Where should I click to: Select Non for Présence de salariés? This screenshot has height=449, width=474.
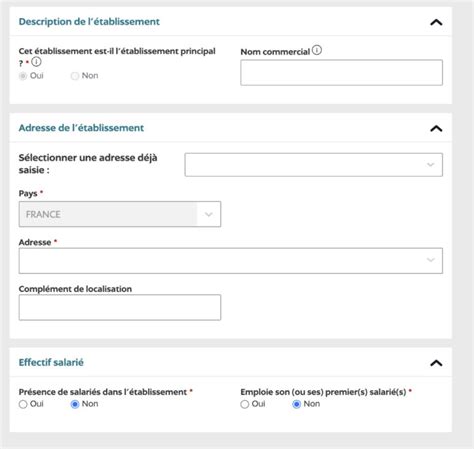point(75,404)
